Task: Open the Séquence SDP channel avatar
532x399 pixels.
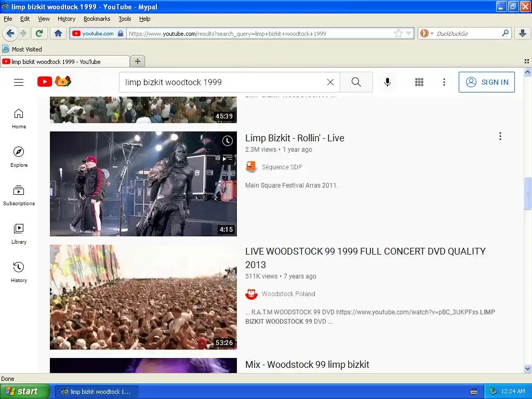Action: (251, 167)
